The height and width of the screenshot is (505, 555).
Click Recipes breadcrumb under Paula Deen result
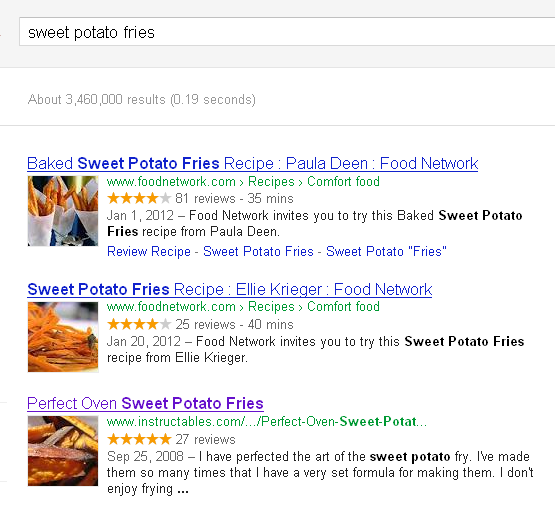pos(271,182)
